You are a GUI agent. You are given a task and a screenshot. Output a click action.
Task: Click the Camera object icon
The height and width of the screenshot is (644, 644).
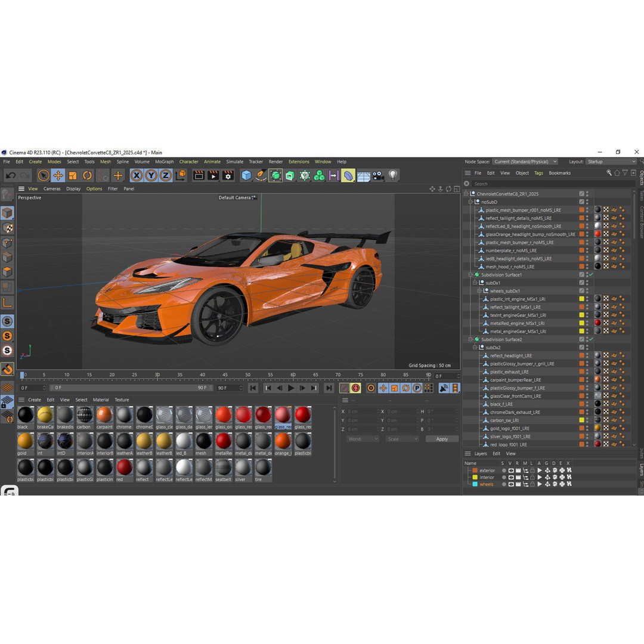[x=378, y=176]
